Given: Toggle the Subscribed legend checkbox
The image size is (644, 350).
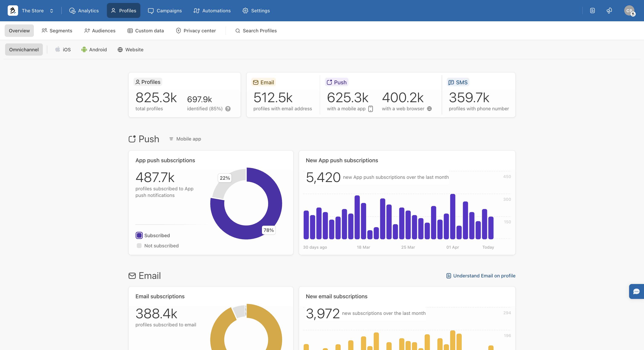Looking at the screenshot, I should (139, 235).
